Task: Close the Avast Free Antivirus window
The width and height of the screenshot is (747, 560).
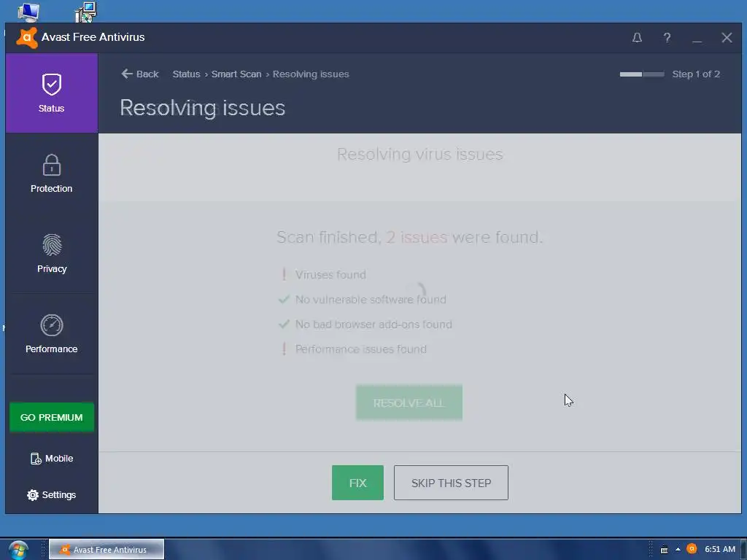Action: pyautogui.click(x=727, y=38)
